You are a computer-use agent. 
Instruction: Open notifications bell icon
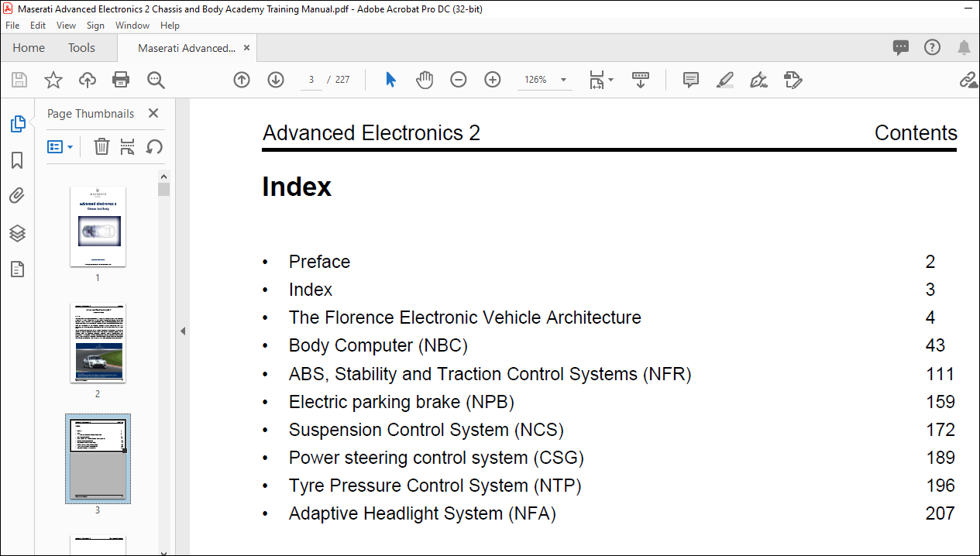coord(964,47)
